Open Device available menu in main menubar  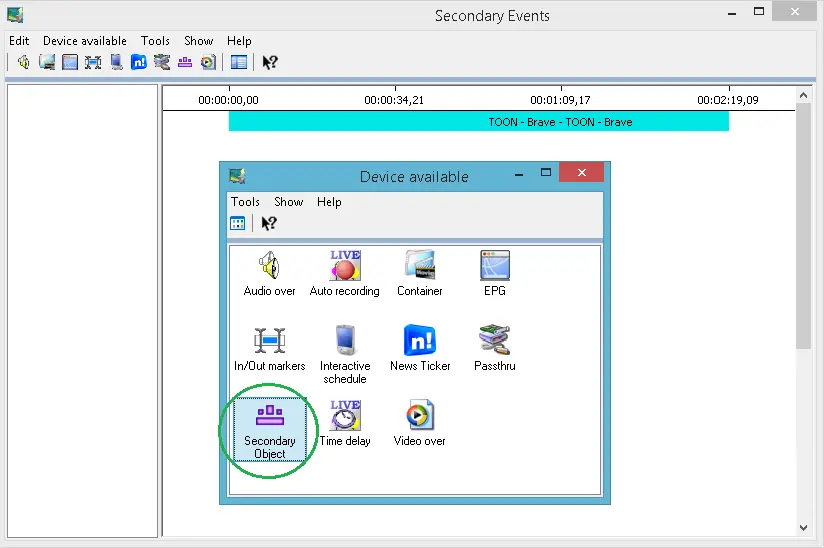pos(84,41)
